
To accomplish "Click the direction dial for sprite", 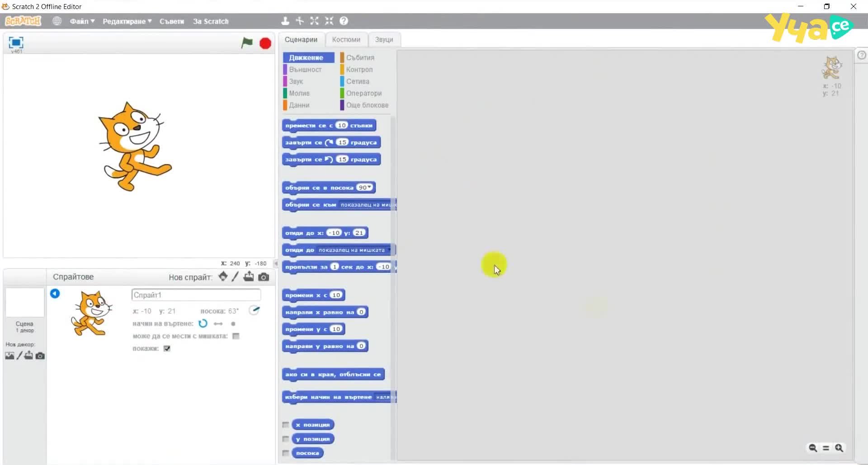I will [255, 310].
